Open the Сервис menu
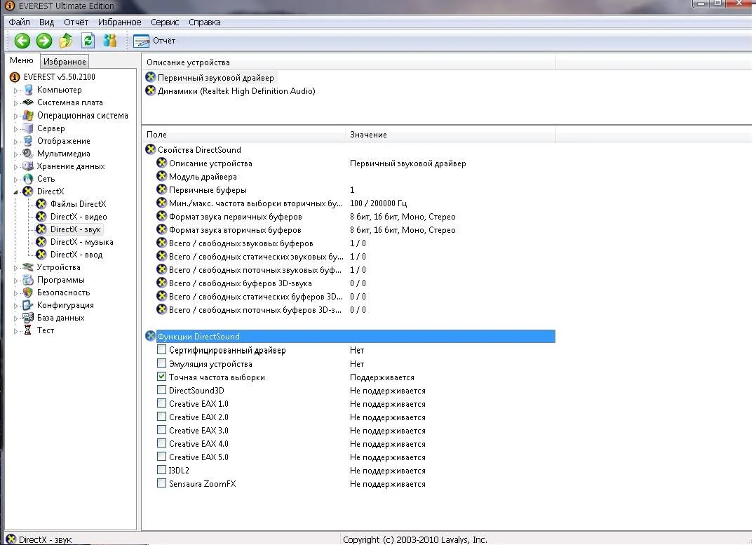 point(165,22)
